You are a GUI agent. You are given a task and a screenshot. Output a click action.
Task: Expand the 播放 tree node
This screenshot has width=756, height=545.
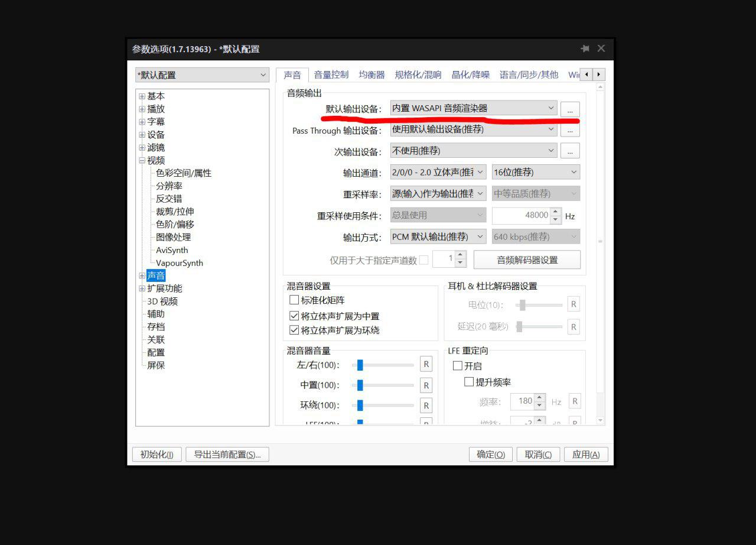[142, 109]
